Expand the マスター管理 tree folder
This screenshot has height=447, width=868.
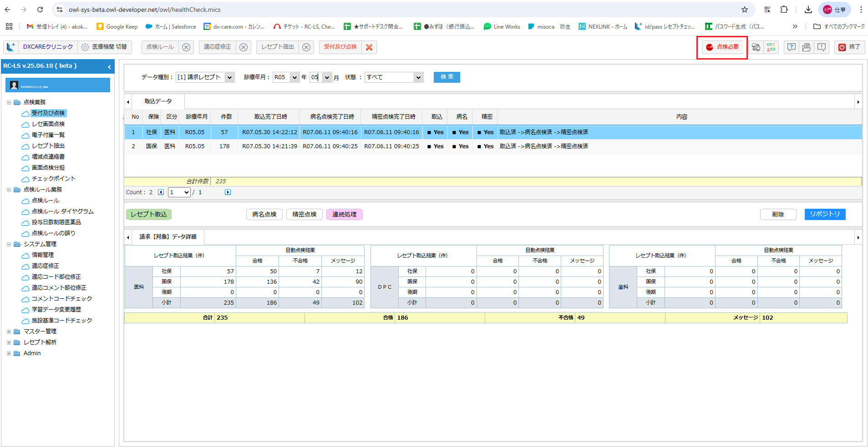click(x=9, y=331)
